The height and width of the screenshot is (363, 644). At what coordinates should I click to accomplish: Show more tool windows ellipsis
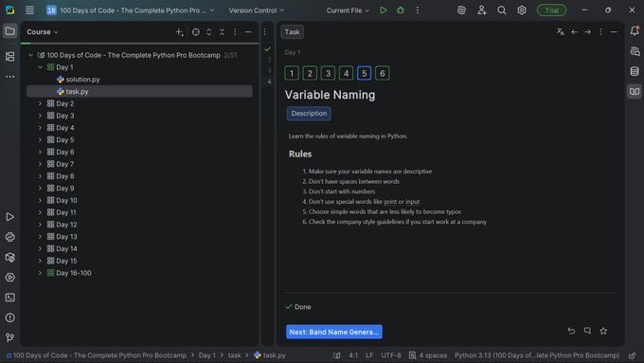9,77
